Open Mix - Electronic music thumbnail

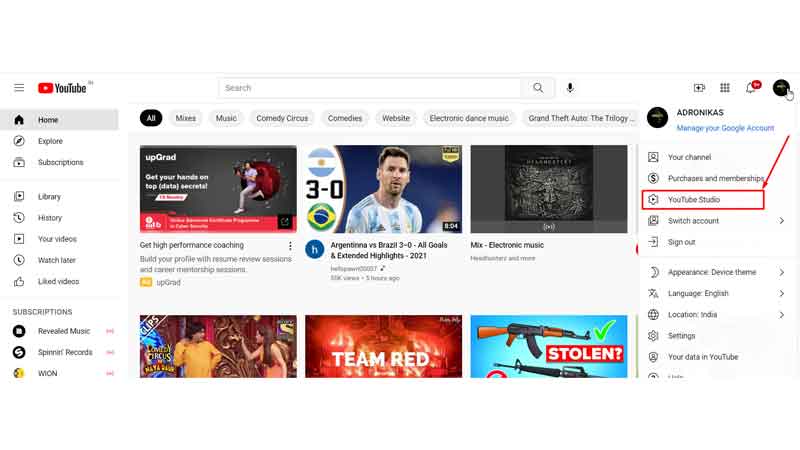549,189
